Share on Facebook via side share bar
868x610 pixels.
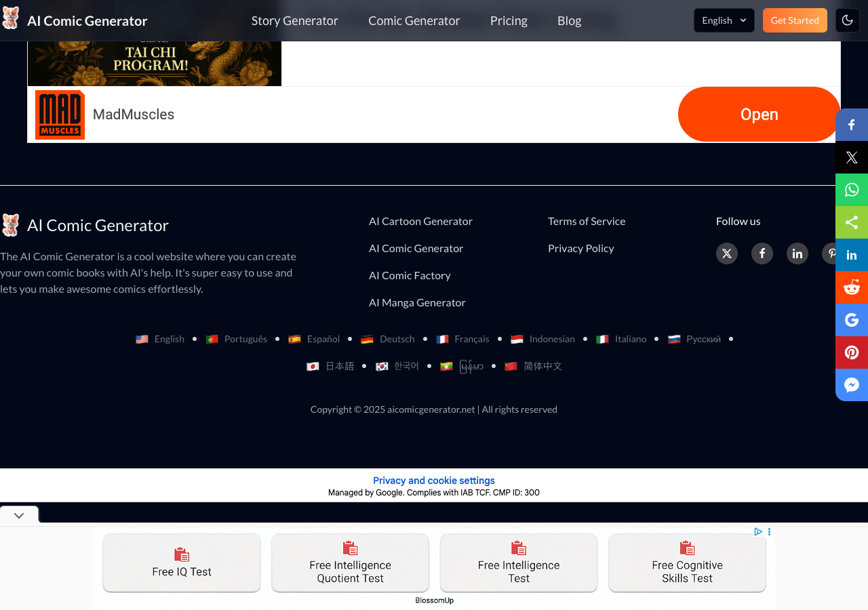point(852,125)
